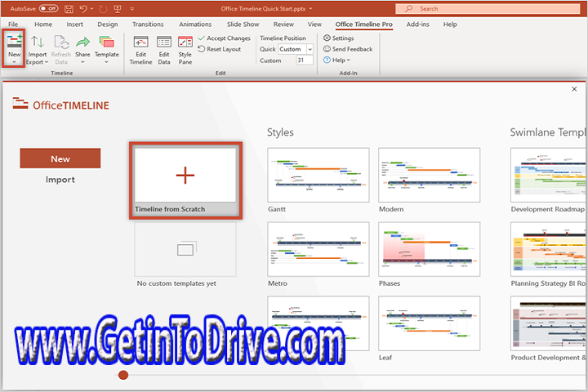Select Planning Strategy BI Roadmap template
This screenshot has height=392, width=588.
coord(548,249)
